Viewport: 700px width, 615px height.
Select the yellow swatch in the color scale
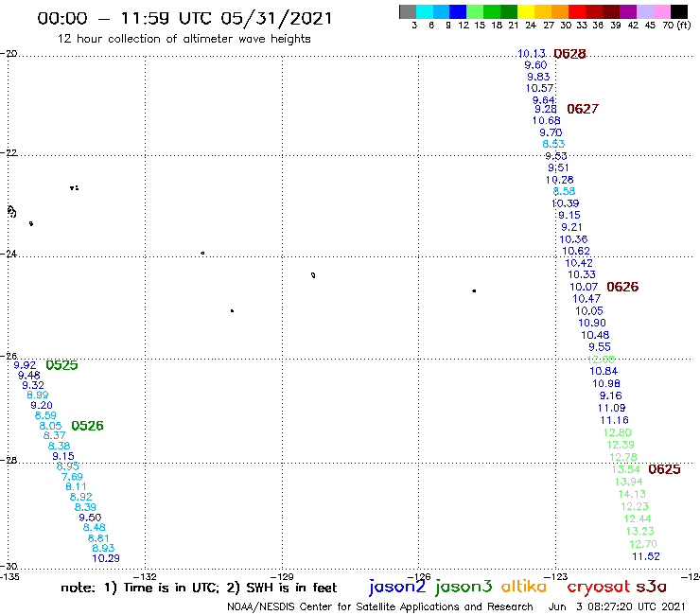(x=526, y=11)
